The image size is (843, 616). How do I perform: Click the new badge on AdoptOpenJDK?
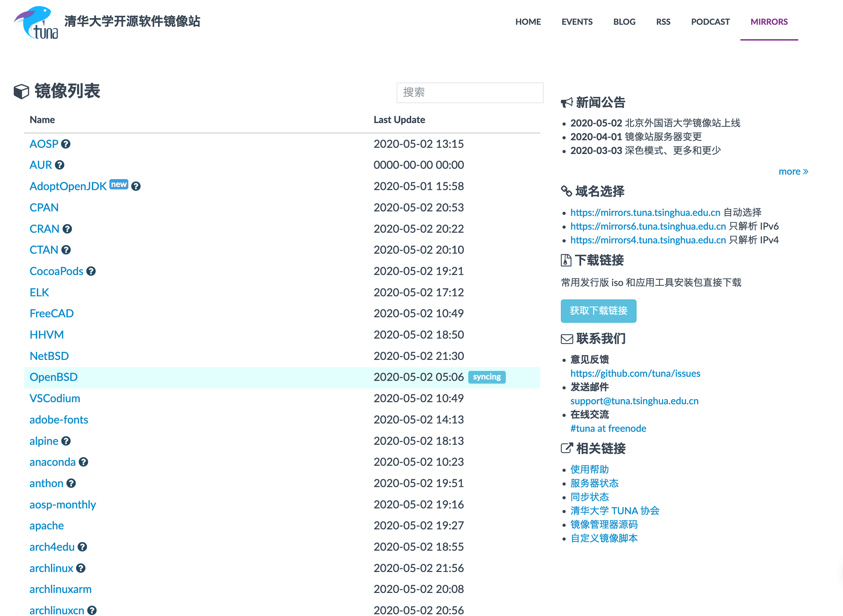click(119, 184)
